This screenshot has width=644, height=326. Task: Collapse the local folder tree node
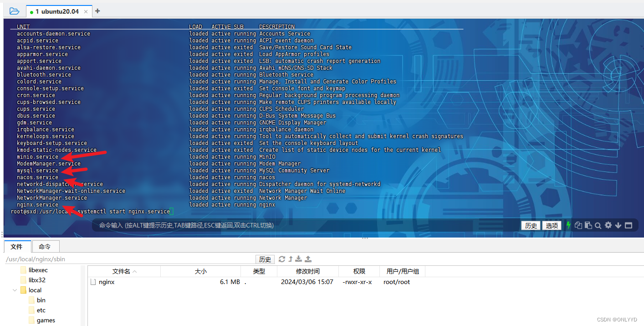(x=15, y=290)
